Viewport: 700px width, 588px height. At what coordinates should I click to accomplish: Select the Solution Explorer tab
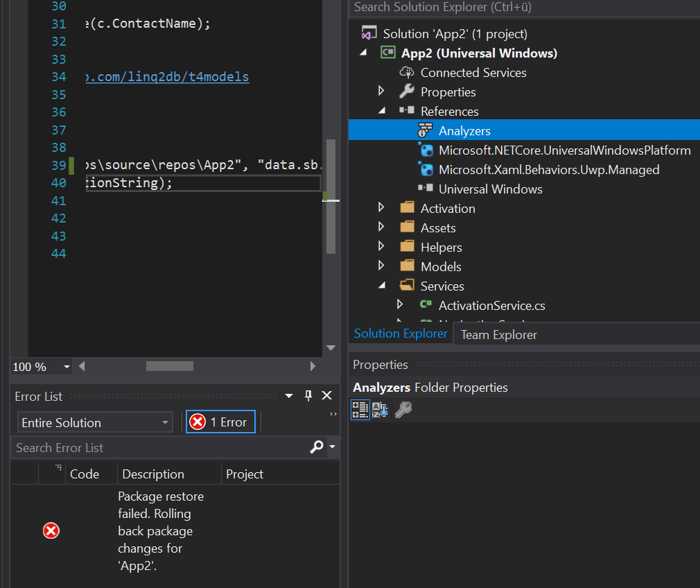click(x=401, y=334)
